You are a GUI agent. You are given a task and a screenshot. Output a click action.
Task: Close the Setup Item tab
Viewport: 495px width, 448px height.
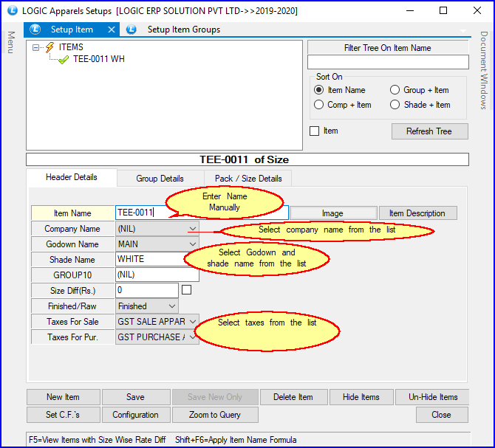111,30
